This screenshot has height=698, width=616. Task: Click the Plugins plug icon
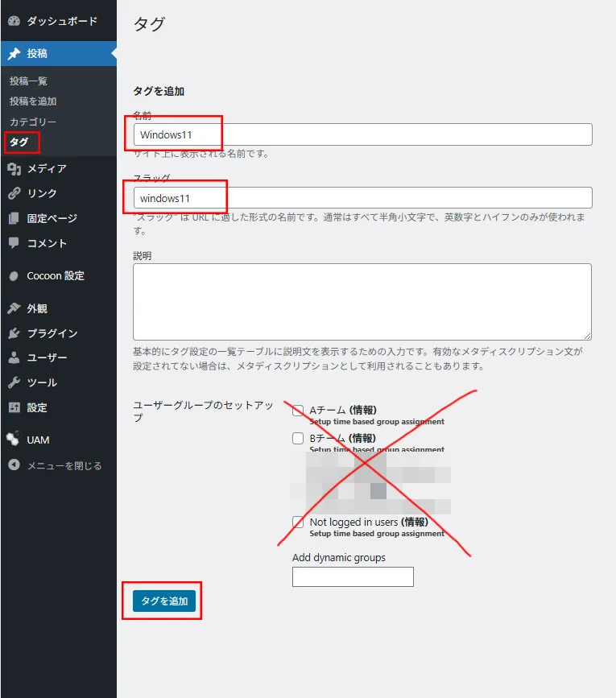[14, 333]
